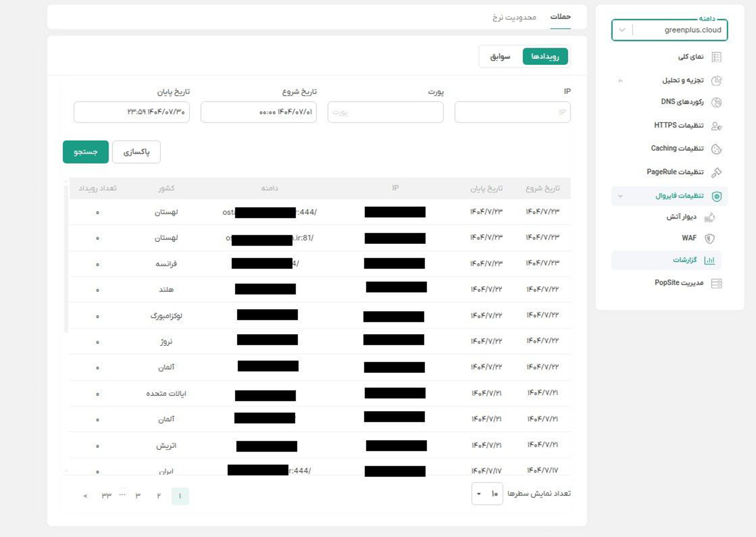Select the رویدادها toggle option
The height and width of the screenshot is (537, 756).
(545, 57)
